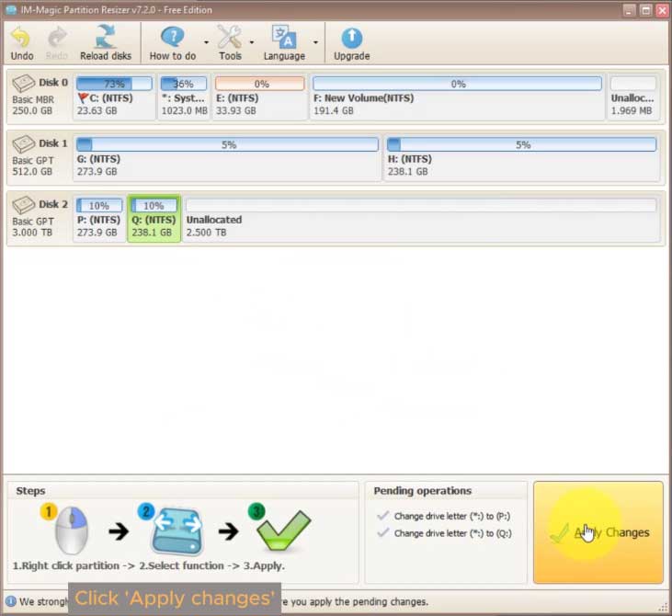Viewport: 672px width, 616px height.
Task: Select the G: (NTFS) 273.9 GB partition
Action: pyautogui.click(x=227, y=157)
